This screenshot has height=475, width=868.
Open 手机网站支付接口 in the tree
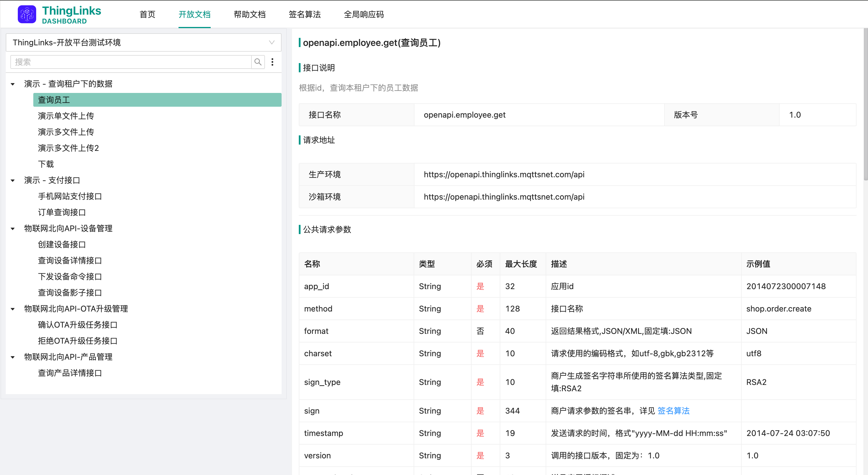(x=70, y=196)
